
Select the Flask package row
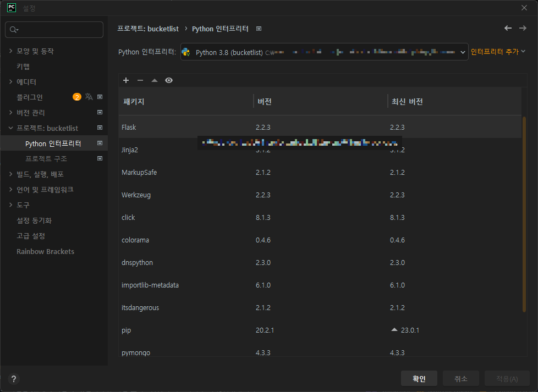pos(320,127)
